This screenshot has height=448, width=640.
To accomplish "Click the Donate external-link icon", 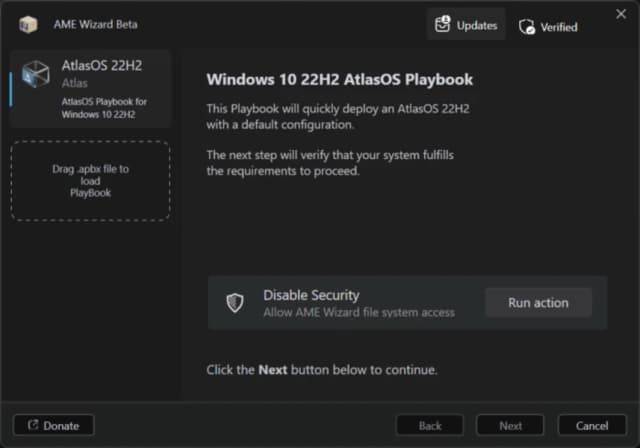I will tap(33, 425).
